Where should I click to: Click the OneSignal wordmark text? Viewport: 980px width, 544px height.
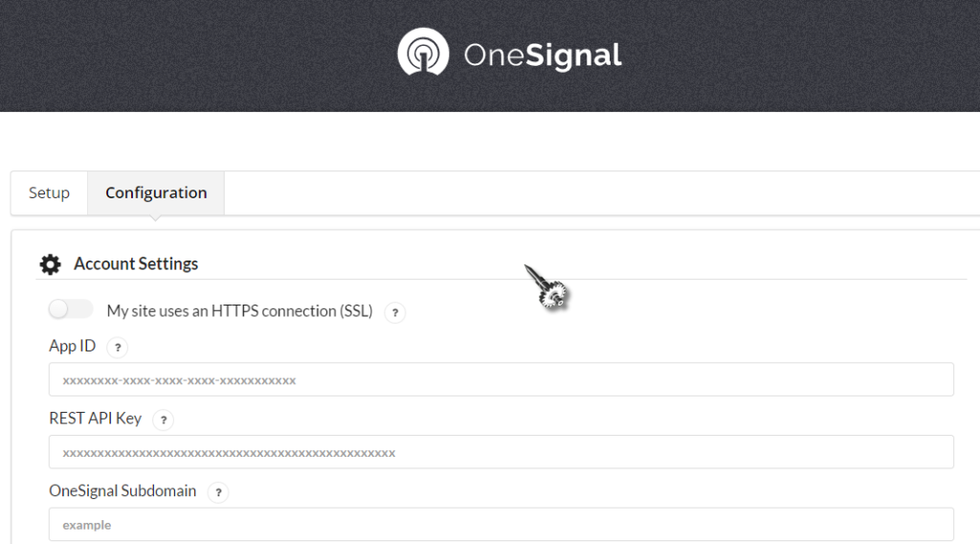(543, 55)
